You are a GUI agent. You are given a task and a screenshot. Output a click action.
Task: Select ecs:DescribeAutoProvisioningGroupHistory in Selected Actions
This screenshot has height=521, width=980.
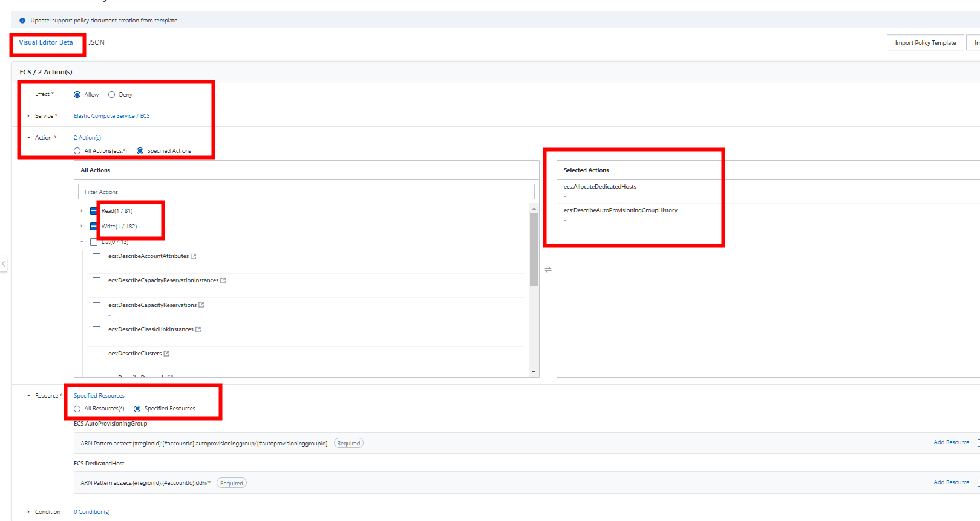click(621, 210)
